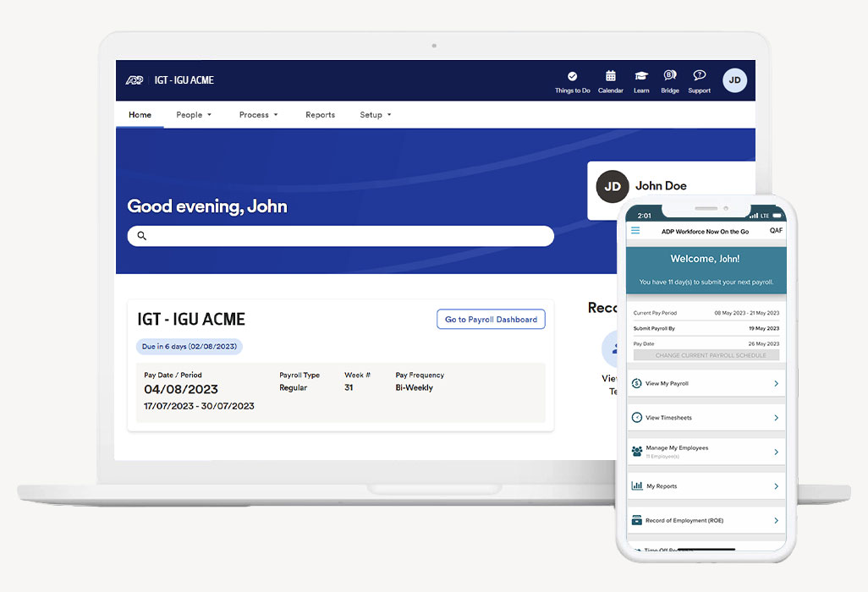The width and height of the screenshot is (868, 592).
Task: Click the Record of Employment archive icon
Action: click(636, 520)
